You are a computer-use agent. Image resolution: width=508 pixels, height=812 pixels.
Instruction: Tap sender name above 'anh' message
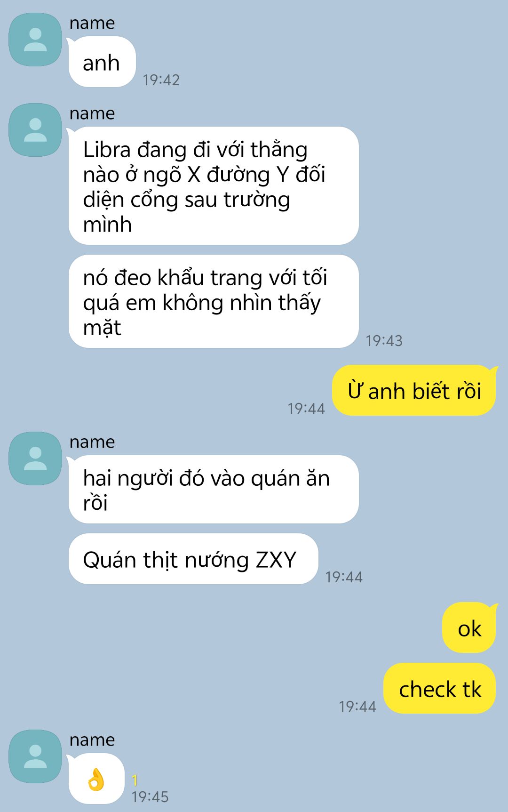(x=92, y=23)
